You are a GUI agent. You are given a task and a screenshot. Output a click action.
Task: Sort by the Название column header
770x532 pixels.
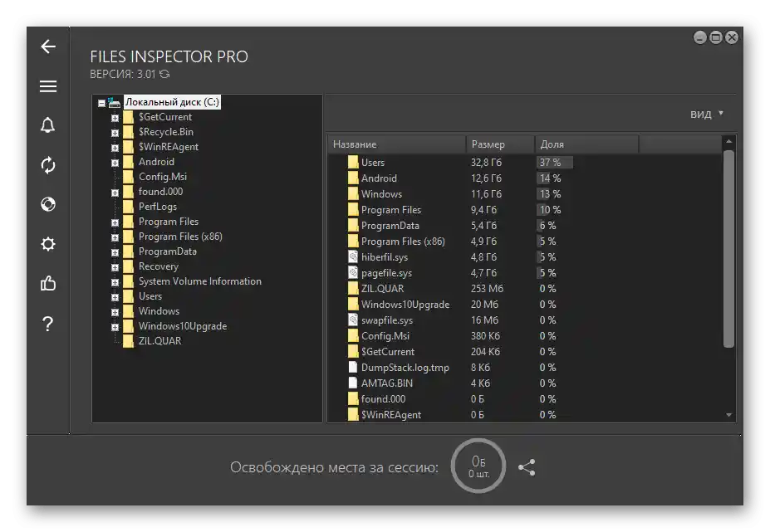(x=397, y=144)
